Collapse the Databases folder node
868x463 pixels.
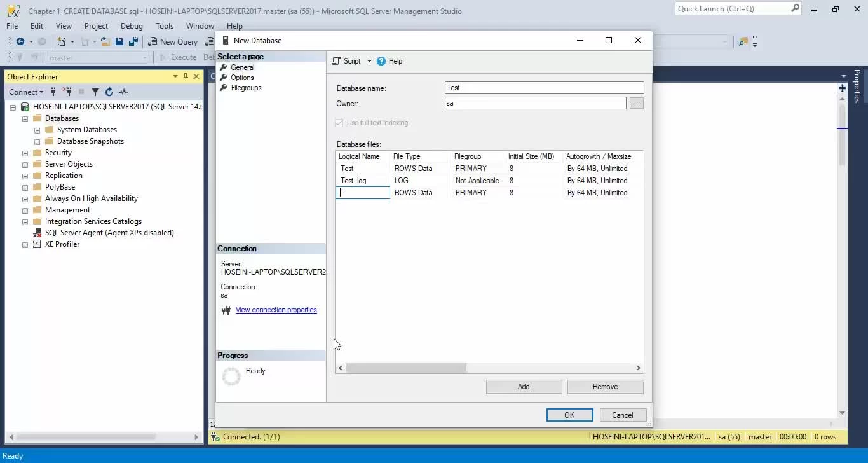25,118
